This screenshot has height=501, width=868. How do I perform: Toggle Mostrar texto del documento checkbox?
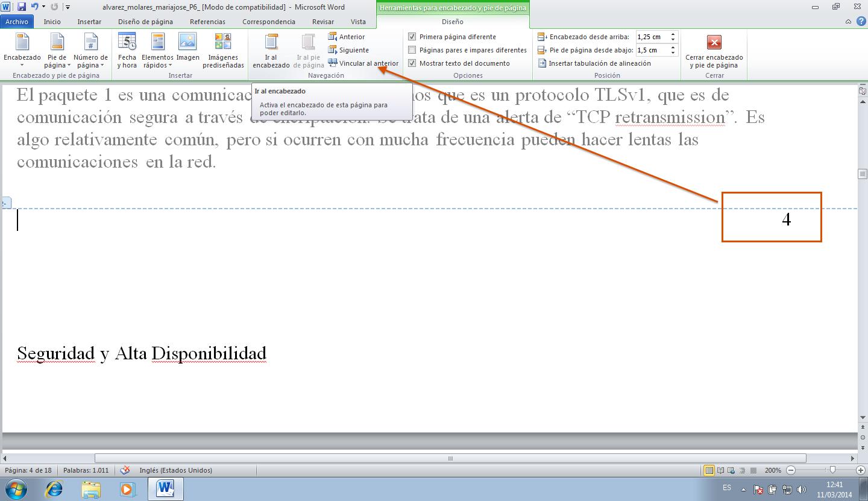[x=412, y=63]
